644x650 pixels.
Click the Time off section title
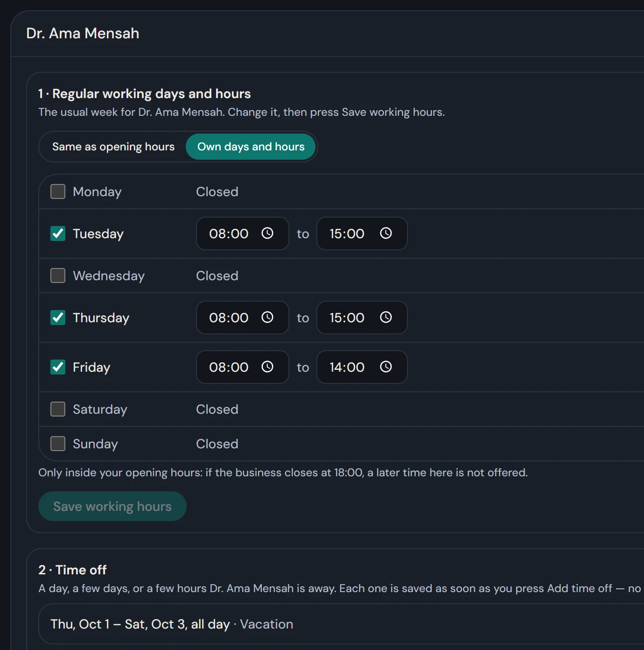pyautogui.click(x=72, y=570)
